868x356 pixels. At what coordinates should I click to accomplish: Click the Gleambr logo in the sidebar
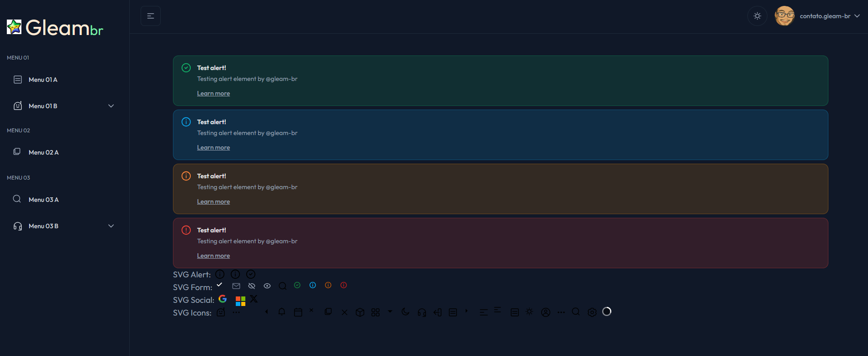(x=55, y=28)
